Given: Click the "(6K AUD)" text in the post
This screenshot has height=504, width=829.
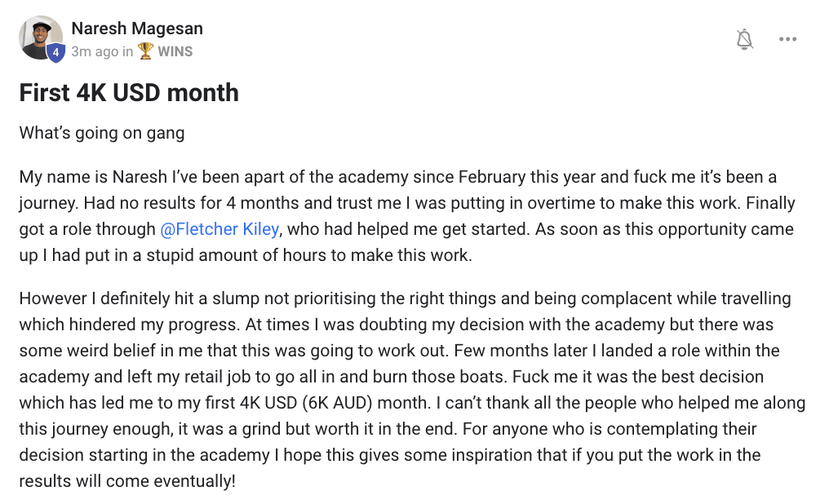Looking at the screenshot, I should pos(337,403).
